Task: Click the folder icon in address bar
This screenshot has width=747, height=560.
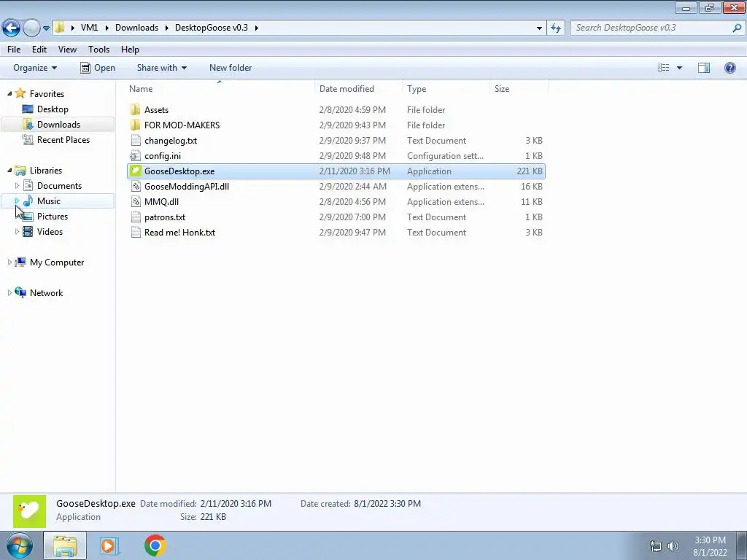Action: tap(59, 28)
